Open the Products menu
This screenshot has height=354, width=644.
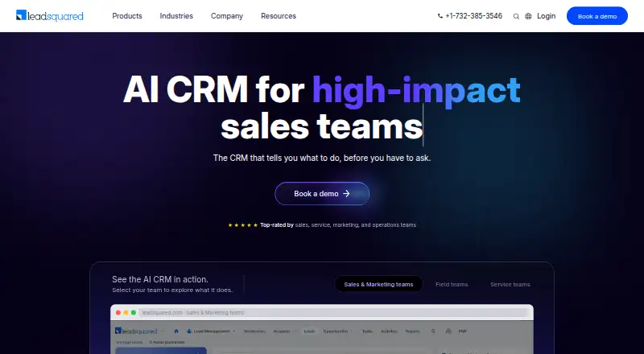pyautogui.click(x=127, y=16)
